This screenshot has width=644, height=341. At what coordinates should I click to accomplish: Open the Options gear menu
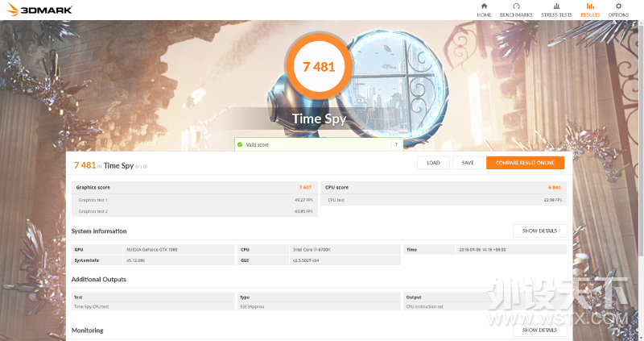pyautogui.click(x=618, y=10)
